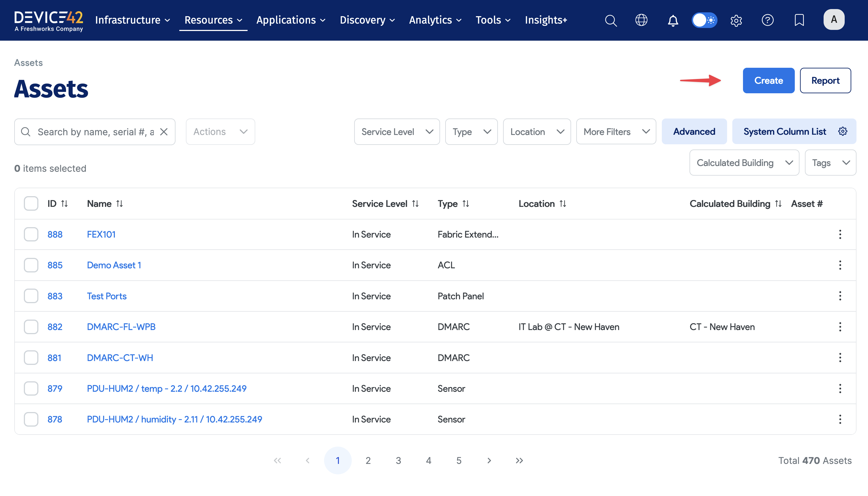Open column settings gear beside System Column List

843,131
